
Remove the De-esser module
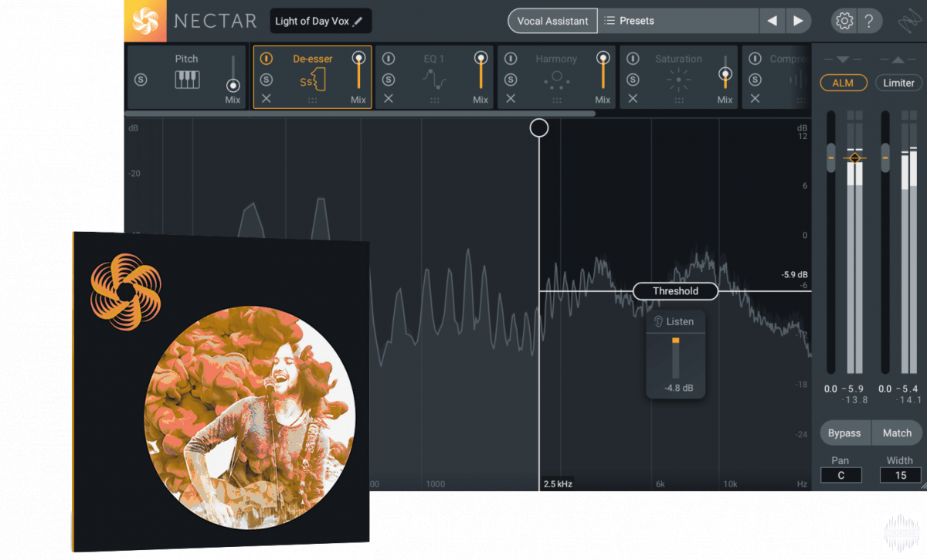pyautogui.click(x=266, y=98)
